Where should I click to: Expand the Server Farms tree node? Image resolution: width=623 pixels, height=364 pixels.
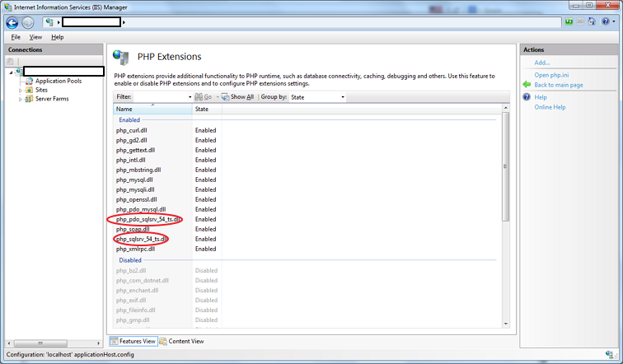click(x=21, y=100)
